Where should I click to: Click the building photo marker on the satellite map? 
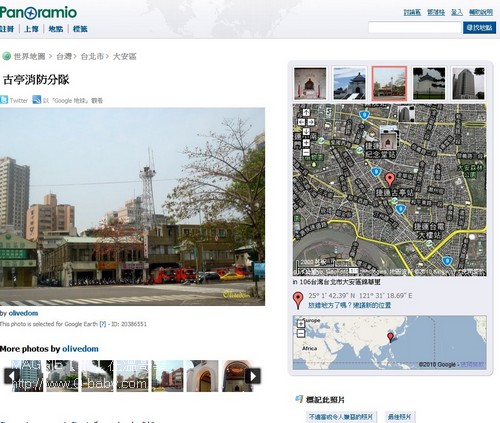point(406,114)
